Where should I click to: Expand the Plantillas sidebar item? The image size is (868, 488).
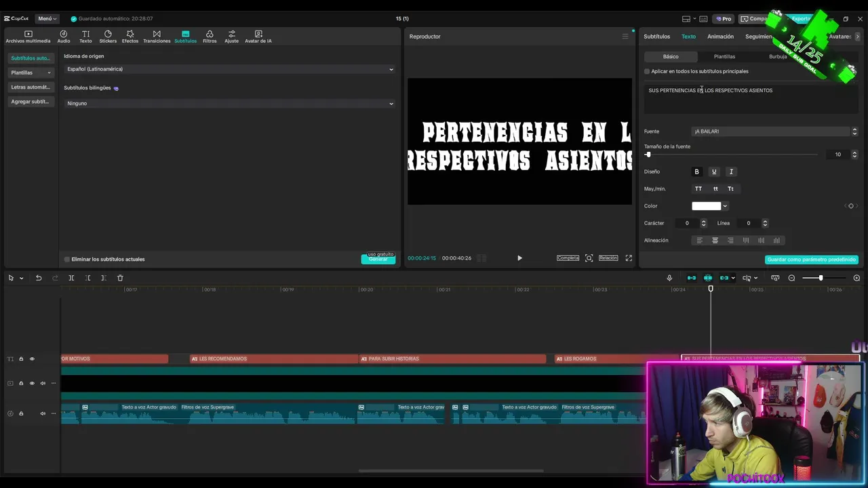click(31, 73)
